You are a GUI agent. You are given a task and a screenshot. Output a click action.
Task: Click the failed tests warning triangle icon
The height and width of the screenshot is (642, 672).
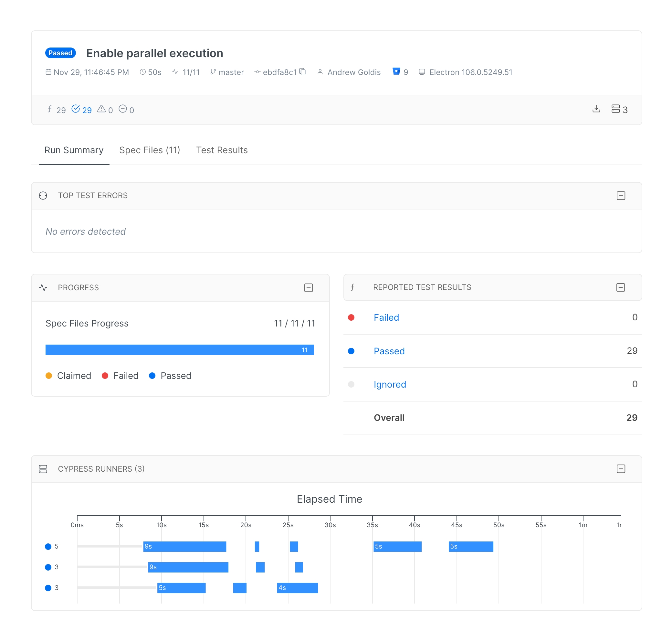pyautogui.click(x=101, y=109)
